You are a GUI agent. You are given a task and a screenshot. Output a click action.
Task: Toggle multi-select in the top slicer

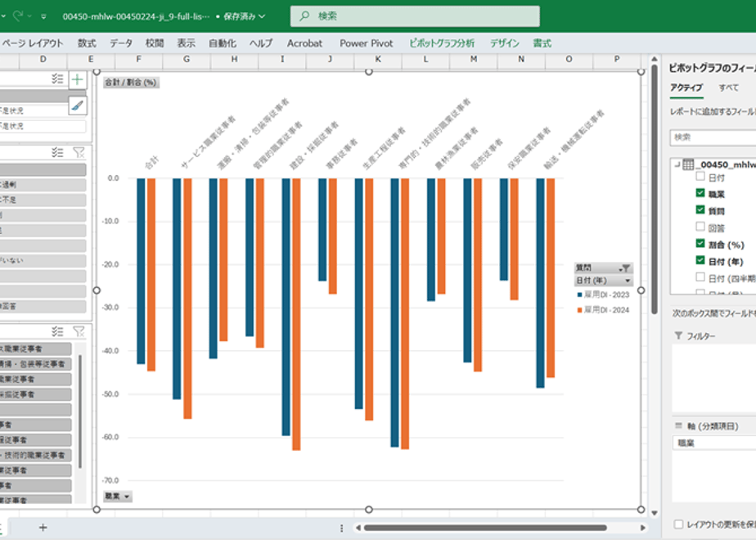point(57,79)
